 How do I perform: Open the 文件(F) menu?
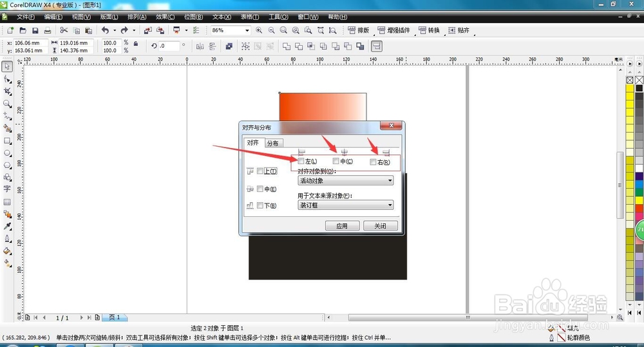[x=26, y=17]
